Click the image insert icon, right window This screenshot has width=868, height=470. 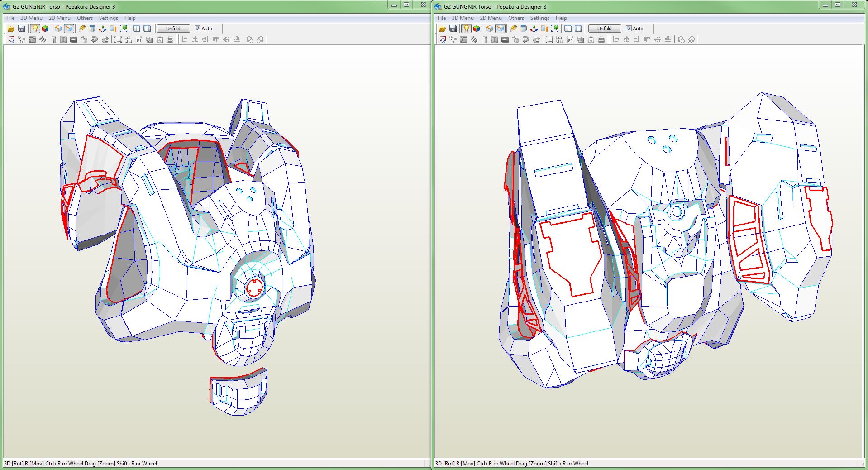point(505,40)
